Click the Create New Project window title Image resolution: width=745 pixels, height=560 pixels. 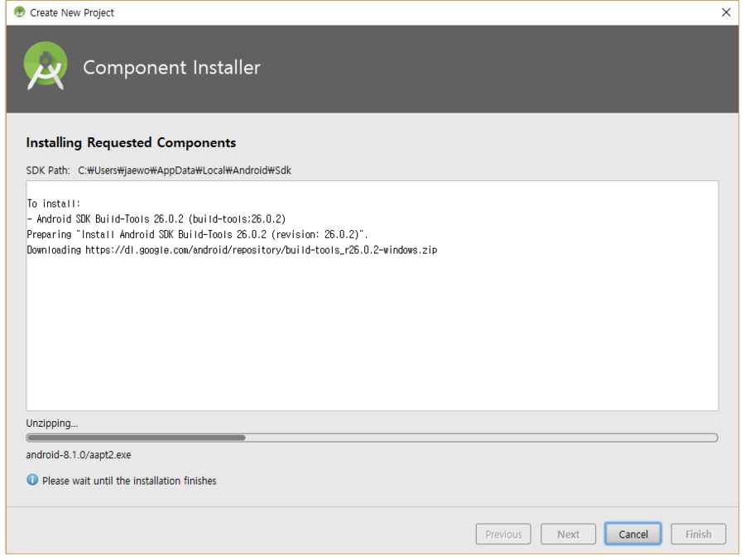(x=72, y=13)
